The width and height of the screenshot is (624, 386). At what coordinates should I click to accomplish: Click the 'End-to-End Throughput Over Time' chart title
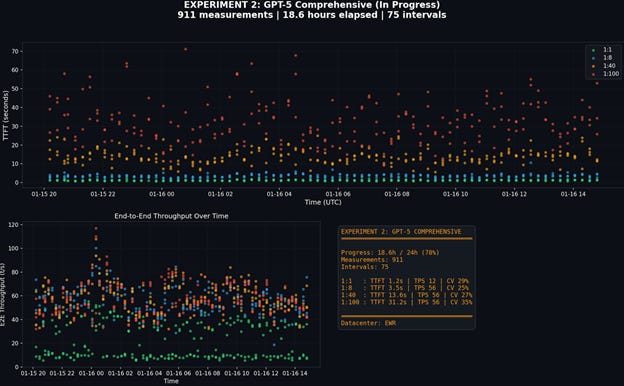172,216
